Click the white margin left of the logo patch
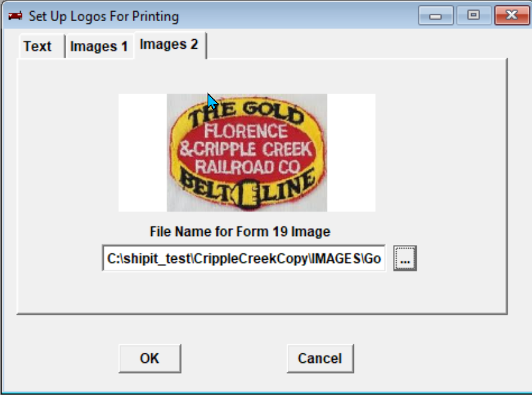 142,153
